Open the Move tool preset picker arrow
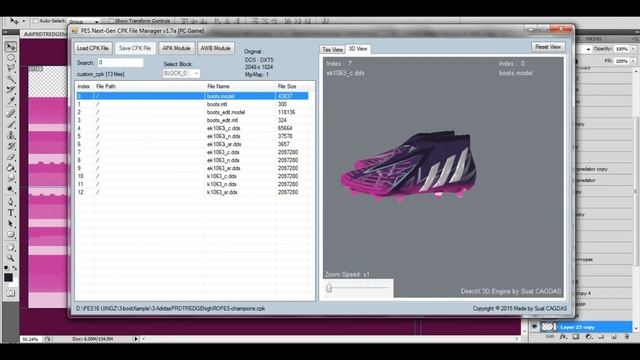640x360 pixels. coord(24,21)
